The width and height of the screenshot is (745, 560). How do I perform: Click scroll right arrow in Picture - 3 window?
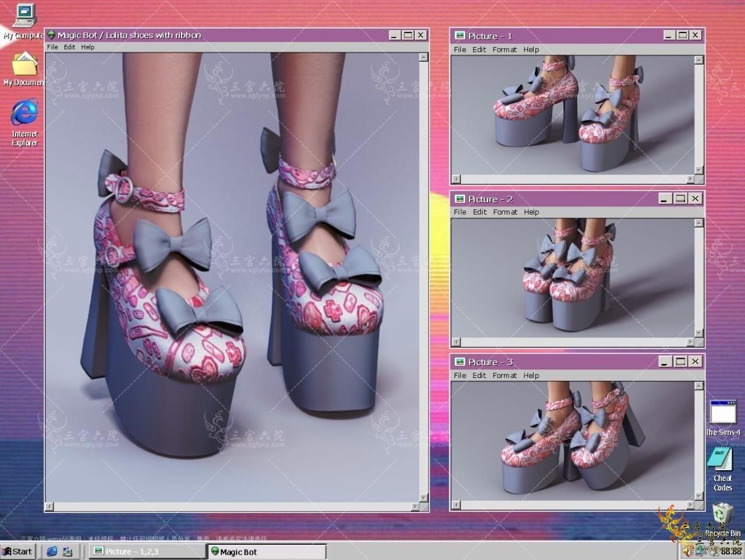[x=690, y=505]
